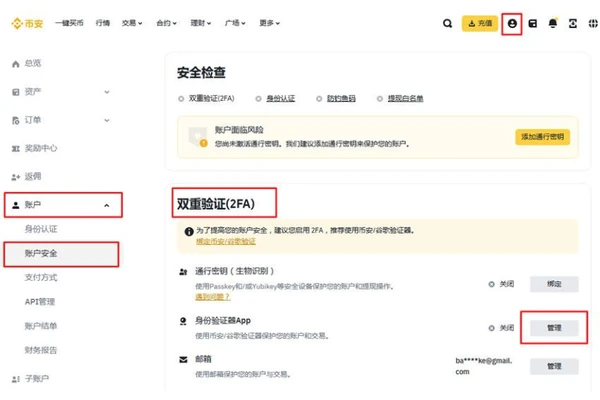Open the 理财 dropdown menu
This screenshot has width=600, height=400.
[201, 23]
